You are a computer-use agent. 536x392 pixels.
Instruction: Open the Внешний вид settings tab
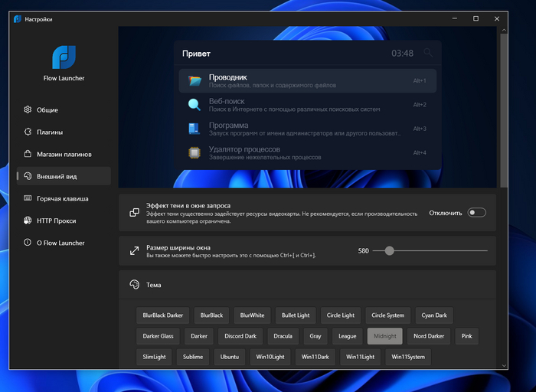point(64,176)
